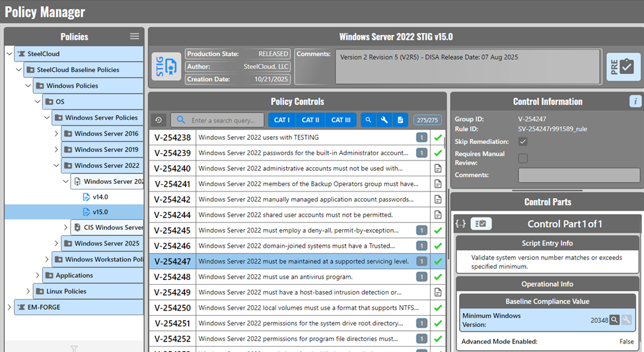The image size is (644, 352).
Task: Open the Policies panel hamburger menu
Action: coord(135,36)
